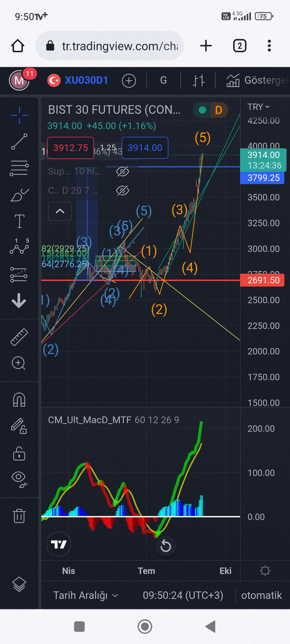Click the orange (4) wave label
The width and height of the screenshot is (290, 644).
[x=190, y=268]
